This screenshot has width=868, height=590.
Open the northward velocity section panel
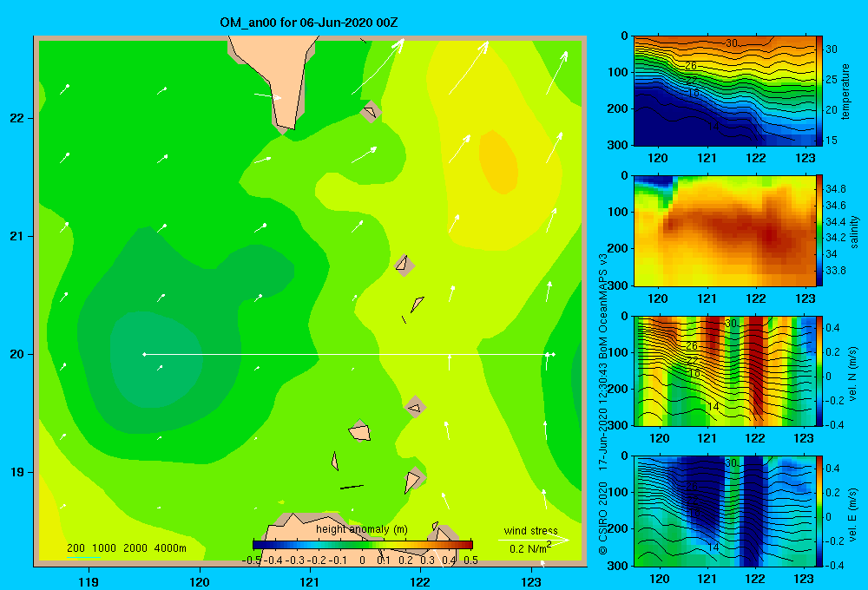[x=725, y=371]
